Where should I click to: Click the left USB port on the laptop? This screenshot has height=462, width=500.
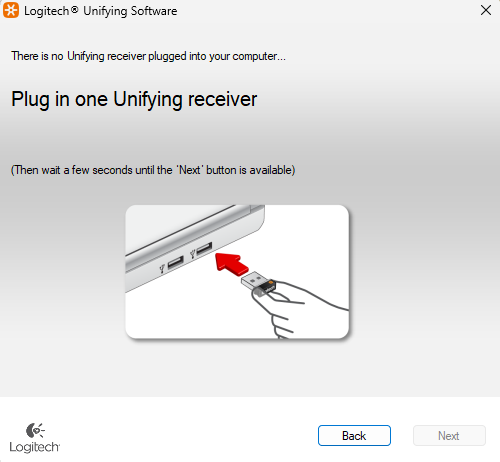pos(176,262)
